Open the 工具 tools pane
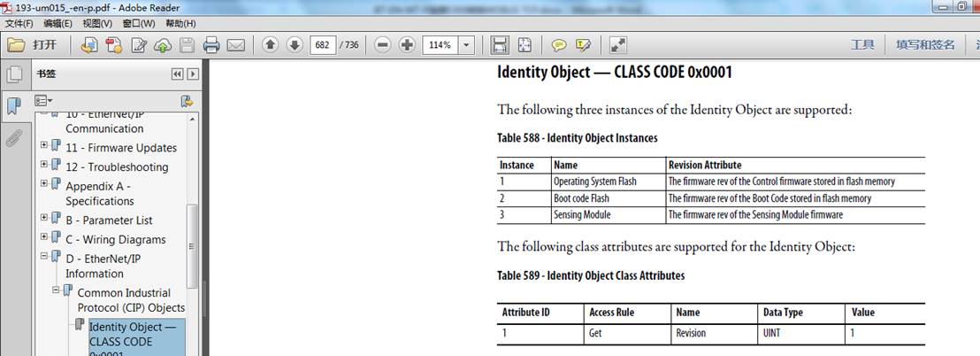Image resolution: width=980 pixels, height=356 pixels. tap(862, 45)
